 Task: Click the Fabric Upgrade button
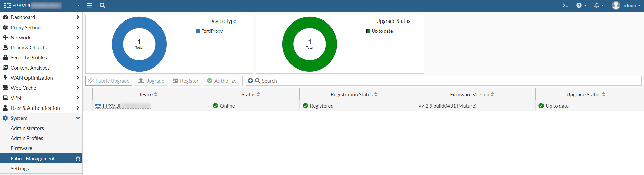click(109, 81)
